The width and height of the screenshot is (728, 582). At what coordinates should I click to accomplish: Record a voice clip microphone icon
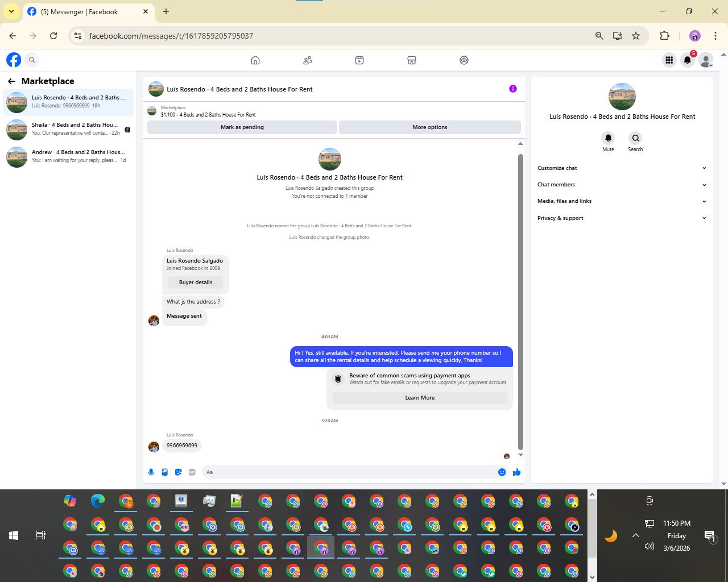(151, 472)
